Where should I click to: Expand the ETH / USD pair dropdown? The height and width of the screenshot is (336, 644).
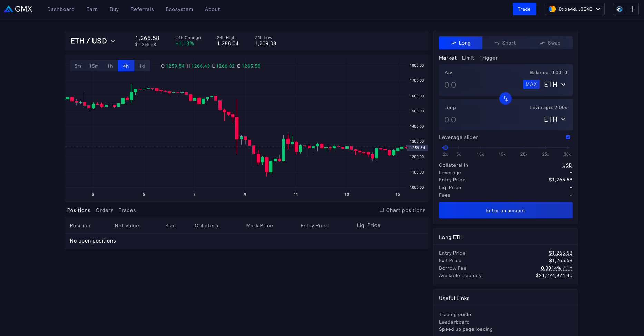(93, 41)
